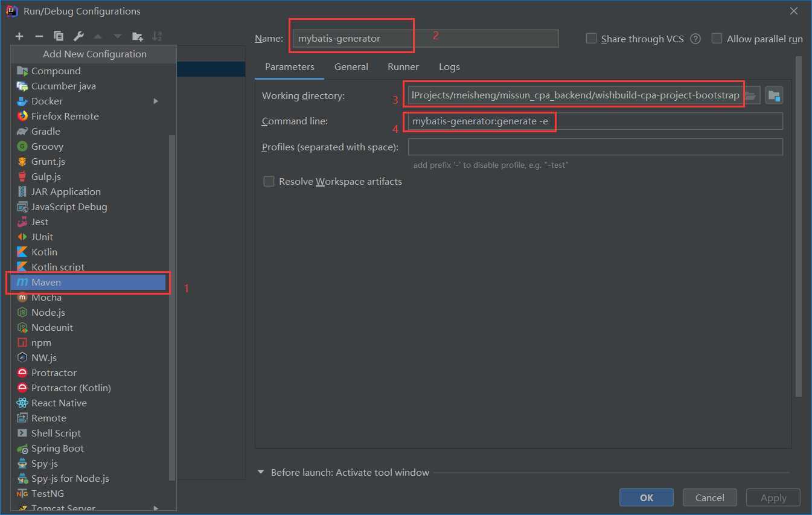Pick the JAR Application icon

[22, 191]
